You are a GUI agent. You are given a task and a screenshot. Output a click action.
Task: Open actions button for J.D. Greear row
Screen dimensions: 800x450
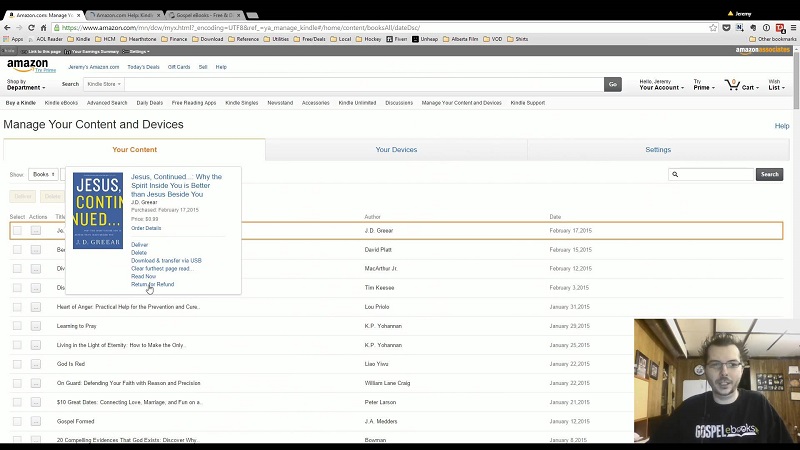tap(35, 231)
